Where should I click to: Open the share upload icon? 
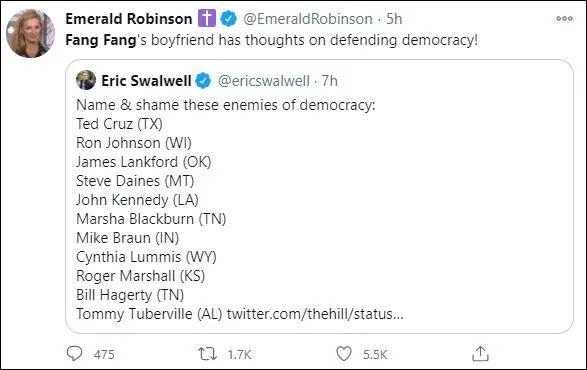point(480,353)
